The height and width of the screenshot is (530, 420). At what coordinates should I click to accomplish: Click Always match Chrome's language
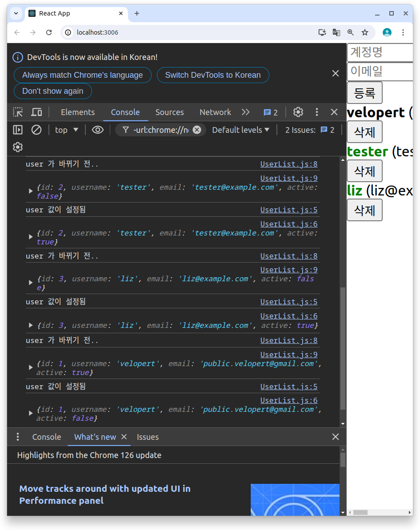point(83,75)
